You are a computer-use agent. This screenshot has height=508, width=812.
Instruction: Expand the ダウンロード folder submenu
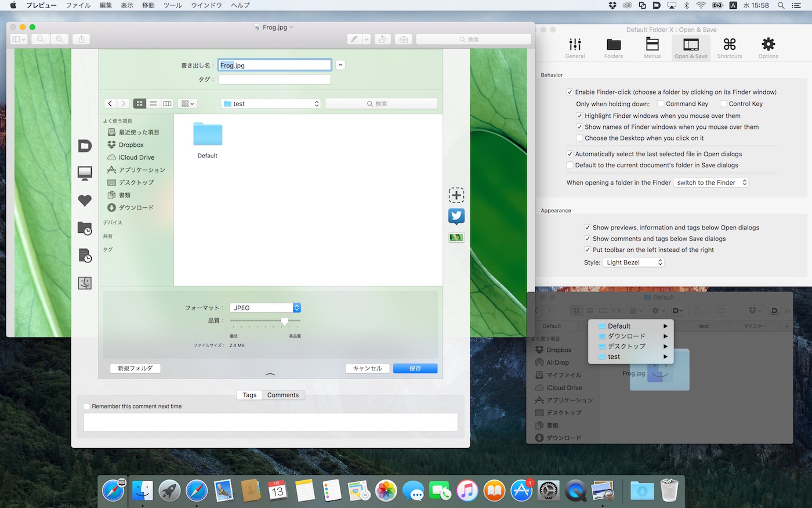631,336
